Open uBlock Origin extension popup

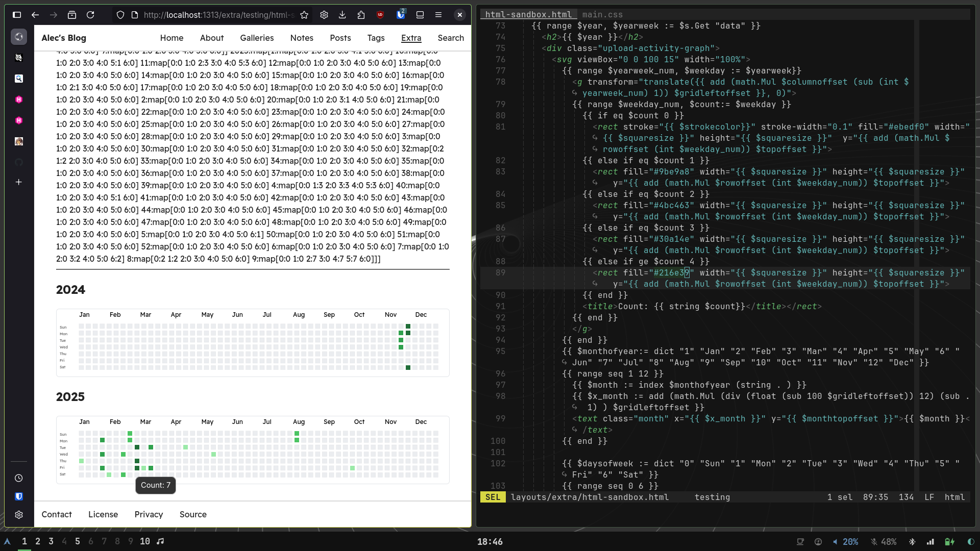pyautogui.click(x=380, y=15)
